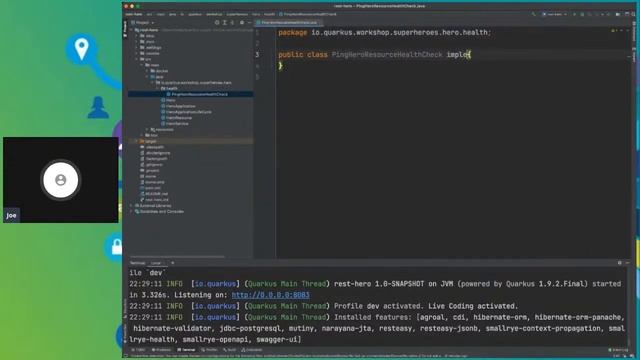This screenshot has width=640, height=360.
Task: Open HeroApplicationLifeCycle class in tree
Action: pyautogui.click(x=189, y=112)
